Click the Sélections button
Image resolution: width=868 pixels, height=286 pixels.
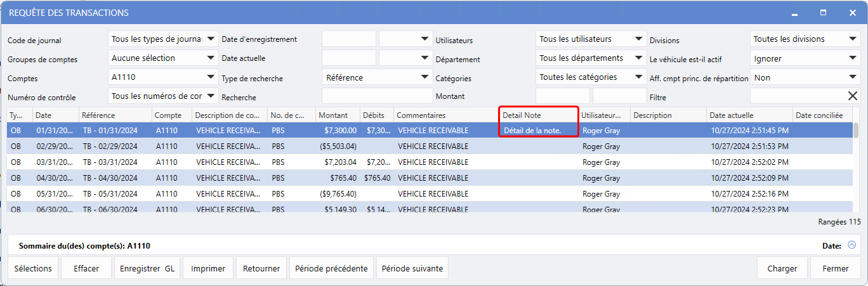(33, 268)
